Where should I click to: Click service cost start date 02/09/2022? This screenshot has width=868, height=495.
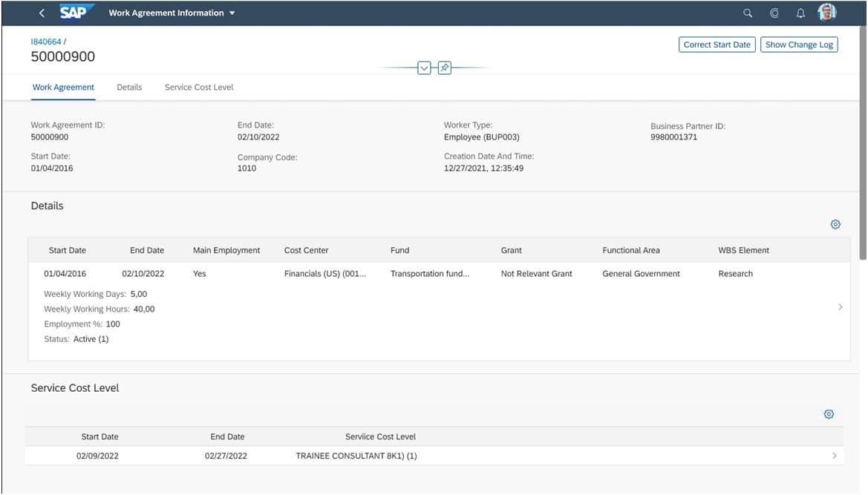coord(97,456)
